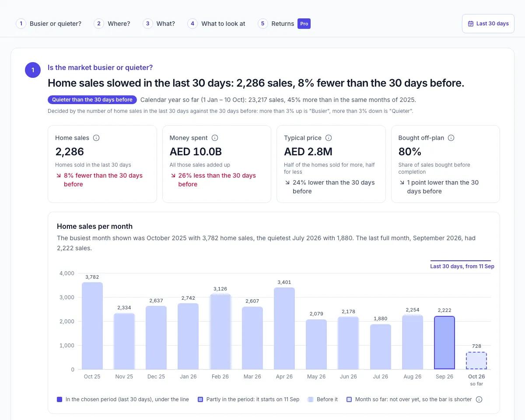Show info for Home sales metric

96,138
